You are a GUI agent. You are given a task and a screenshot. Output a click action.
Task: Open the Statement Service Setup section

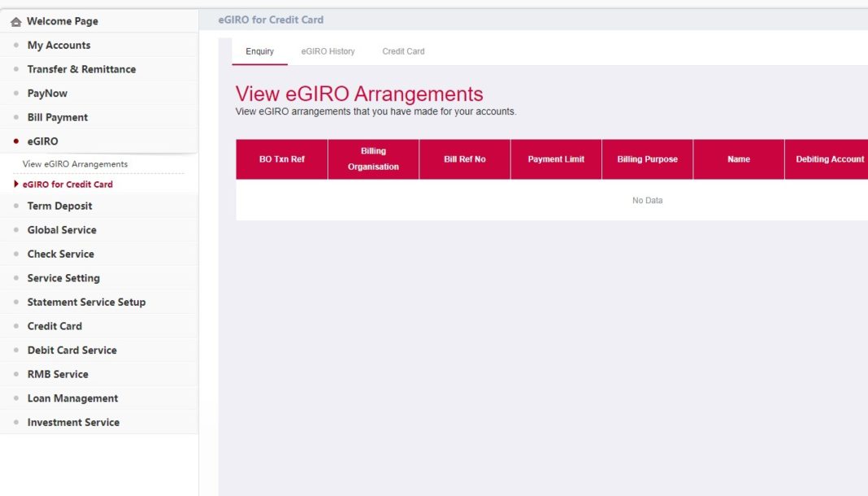86,302
